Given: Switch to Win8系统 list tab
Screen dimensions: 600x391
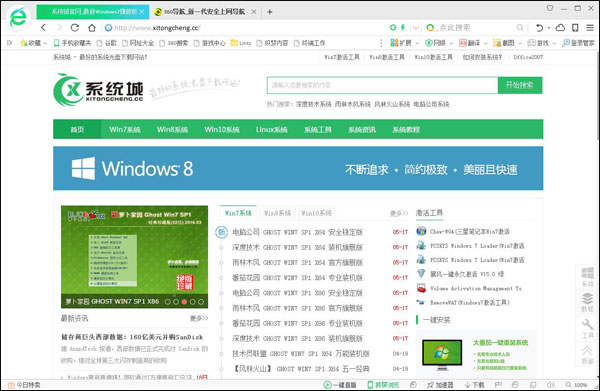Looking at the screenshot, I should [x=277, y=213].
